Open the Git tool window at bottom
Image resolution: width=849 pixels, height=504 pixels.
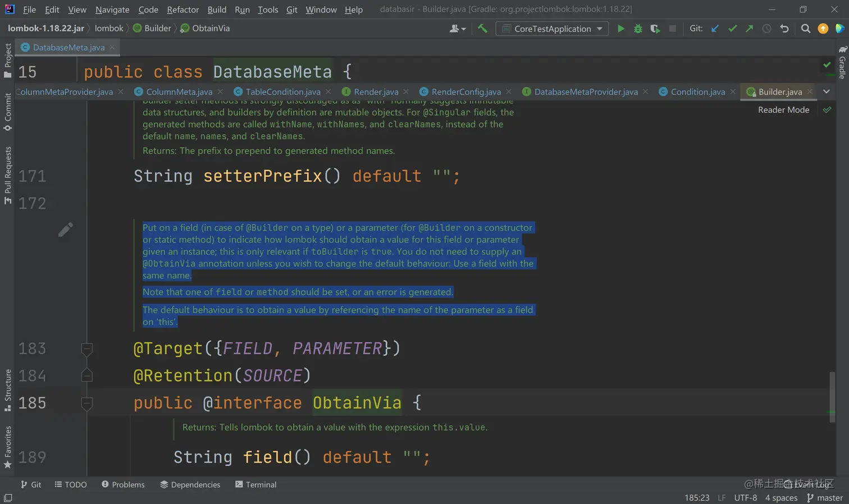(31, 484)
